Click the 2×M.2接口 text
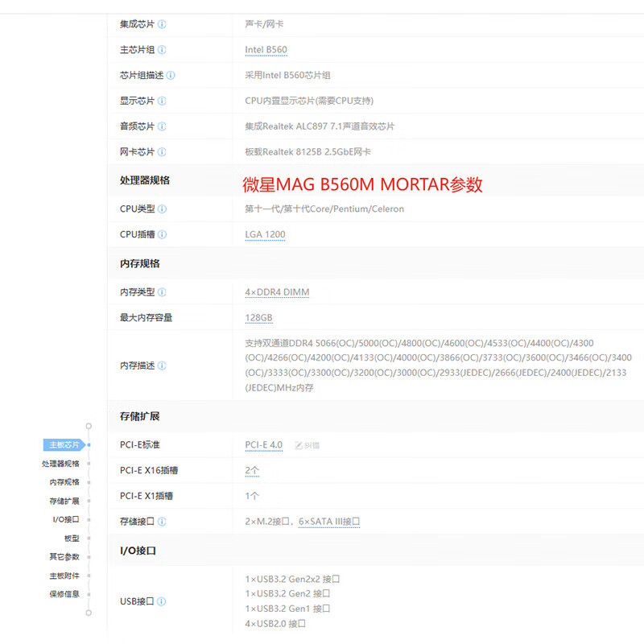 pyautogui.click(x=267, y=522)
